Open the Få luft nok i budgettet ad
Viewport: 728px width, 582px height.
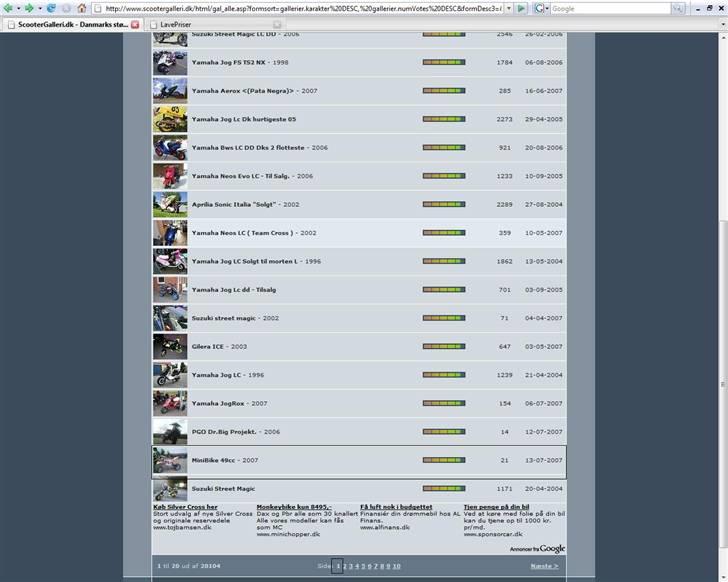[396, 507]
